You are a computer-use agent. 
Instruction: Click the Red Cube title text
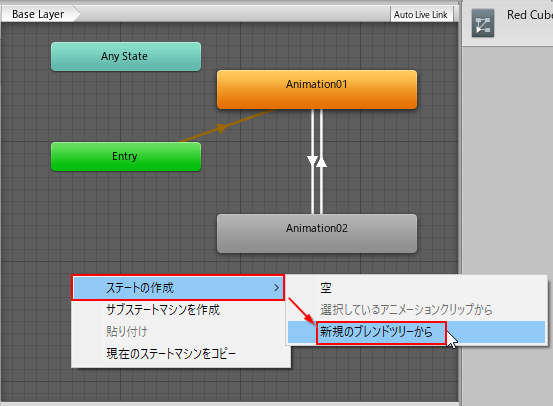[x=530, y=15]
